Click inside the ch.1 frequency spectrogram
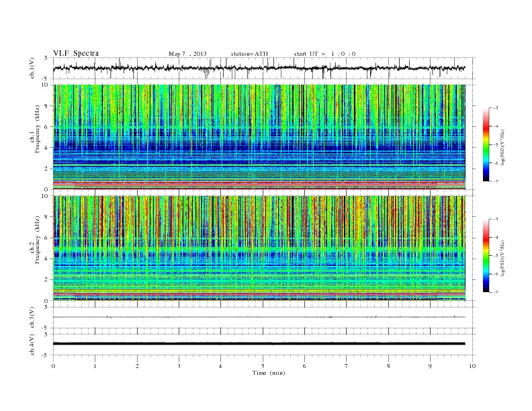The height and width of the screenshot is (411, 532). pyautogui.click(x=259, y=137)
